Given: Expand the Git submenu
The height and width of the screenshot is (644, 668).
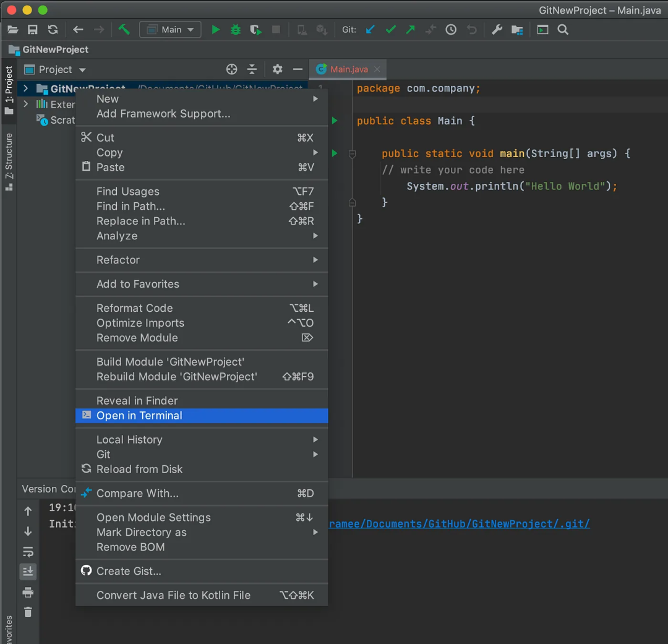Looking at the screenshot, I should 202,454.
